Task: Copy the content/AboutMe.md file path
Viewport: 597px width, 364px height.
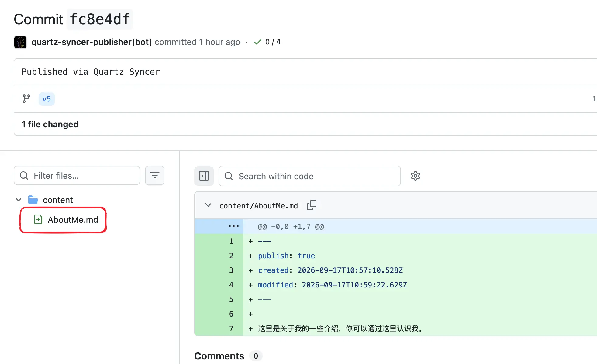Action: pos(312,205)
